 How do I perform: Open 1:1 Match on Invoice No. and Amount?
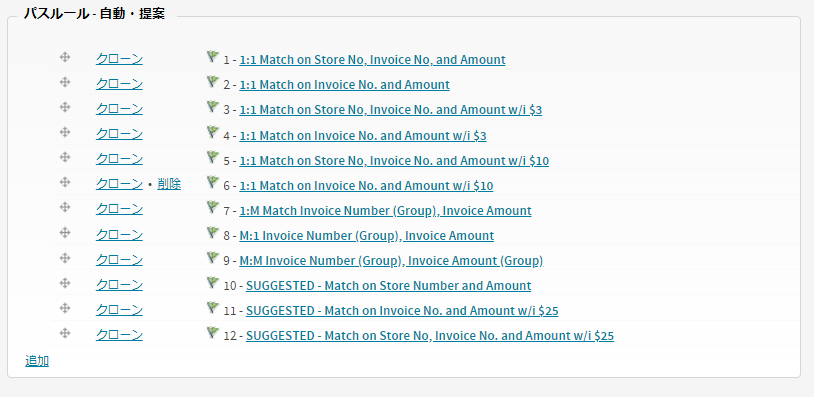[344, 85]
